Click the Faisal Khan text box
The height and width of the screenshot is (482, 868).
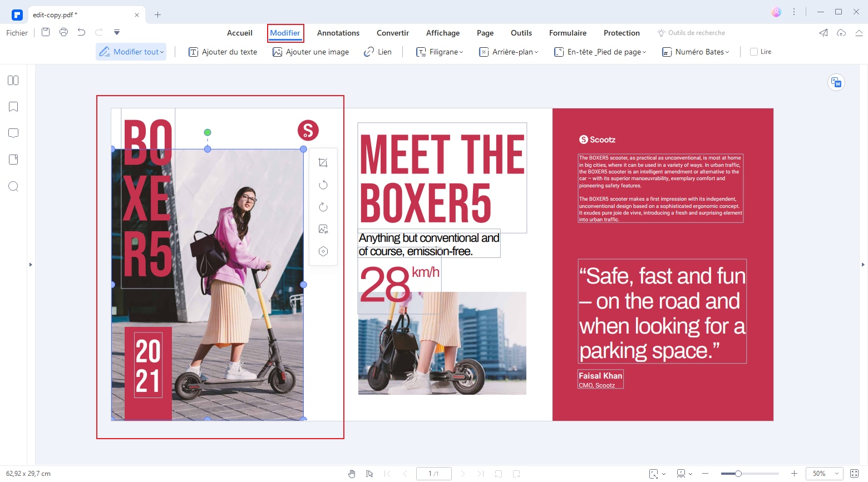pyautogui.click(x=600, y=379)
